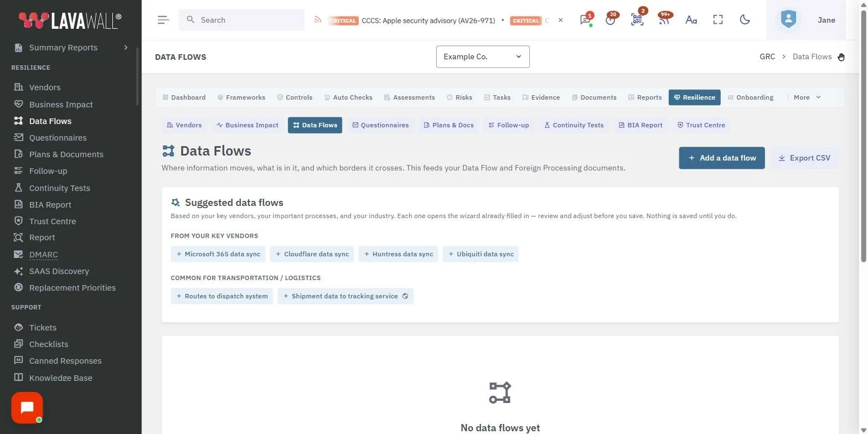Screen dimensions: 868x434
Task: Open the Questionnaires sub-tab
Action: click(380, 125)
